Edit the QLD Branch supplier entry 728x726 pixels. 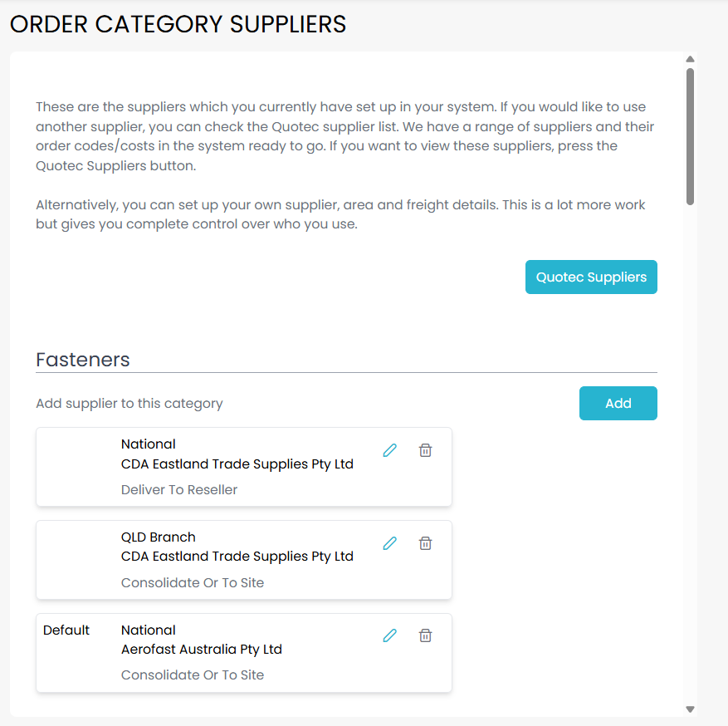pyautogui.click(x=389, y=543)
